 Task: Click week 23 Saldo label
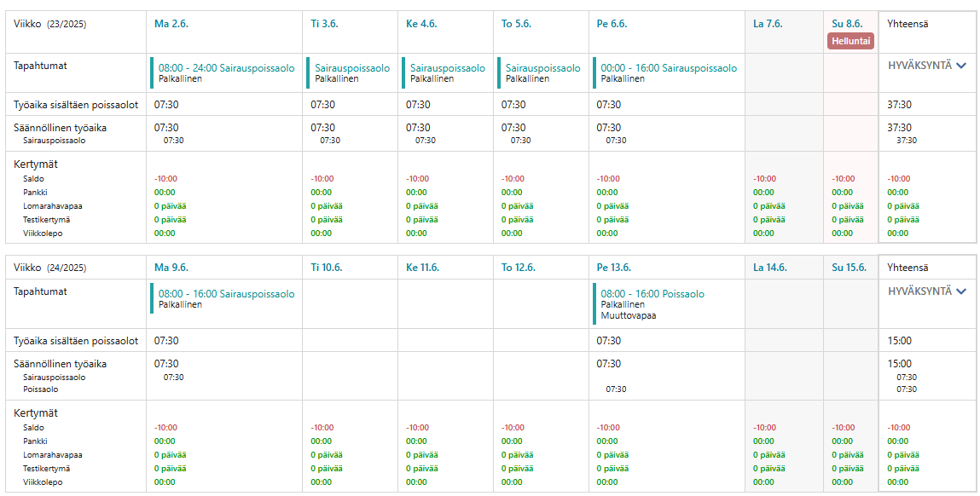(x=34, y=179)
